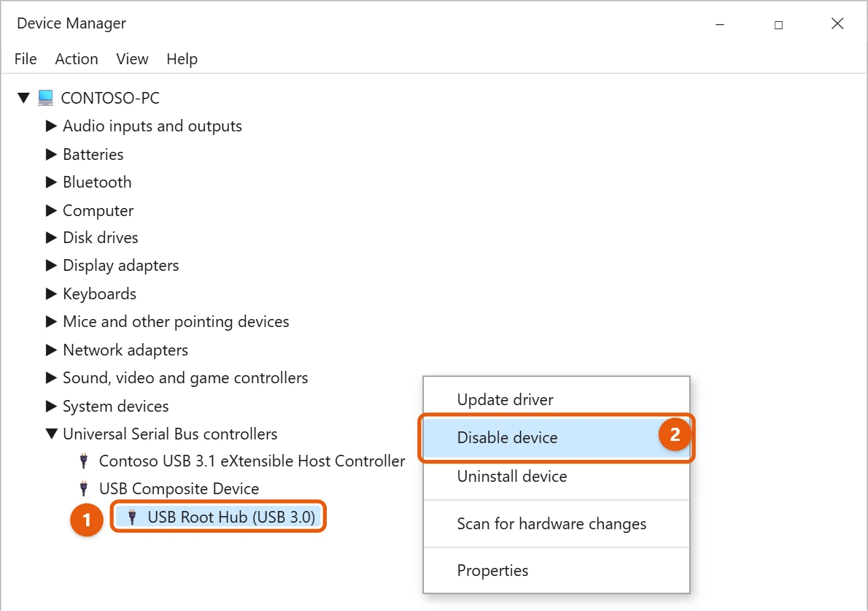Click the CONTOSO-PC computer icon

point(45,98)
